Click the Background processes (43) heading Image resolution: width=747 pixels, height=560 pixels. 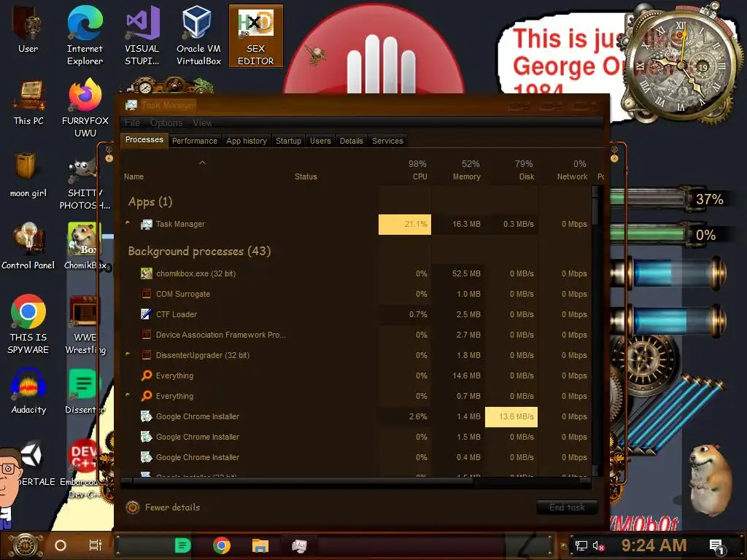[199, 251]
